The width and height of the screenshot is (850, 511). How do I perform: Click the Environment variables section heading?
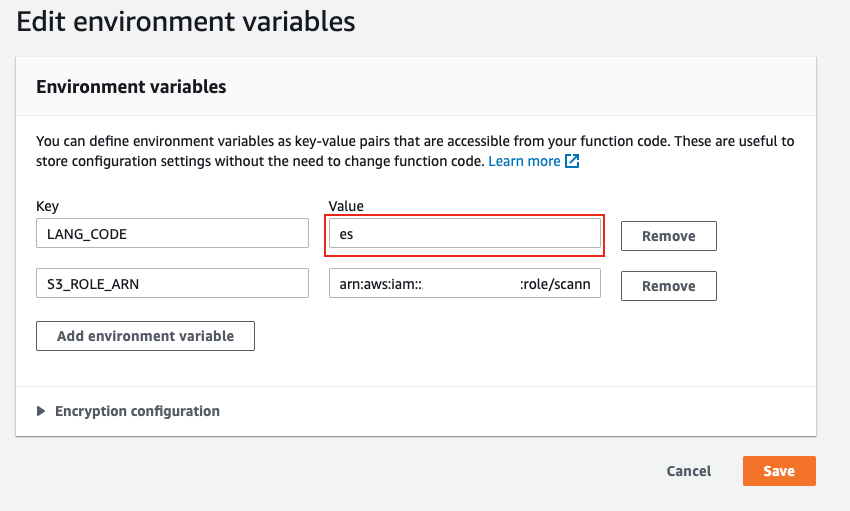(x=131, y=87)
